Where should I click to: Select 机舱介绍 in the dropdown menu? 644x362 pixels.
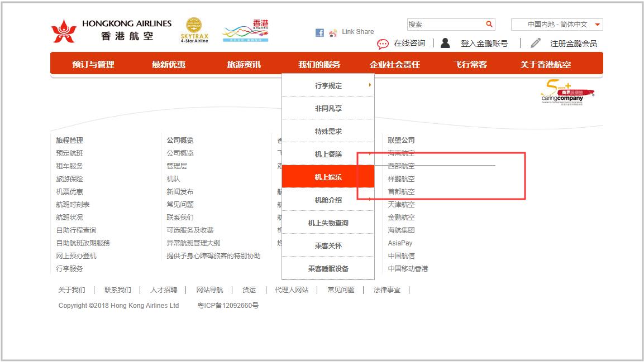tap(328, 200)
